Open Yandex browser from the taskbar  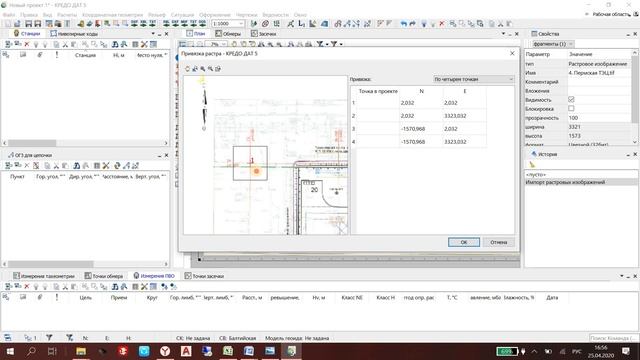click(165, 351)
